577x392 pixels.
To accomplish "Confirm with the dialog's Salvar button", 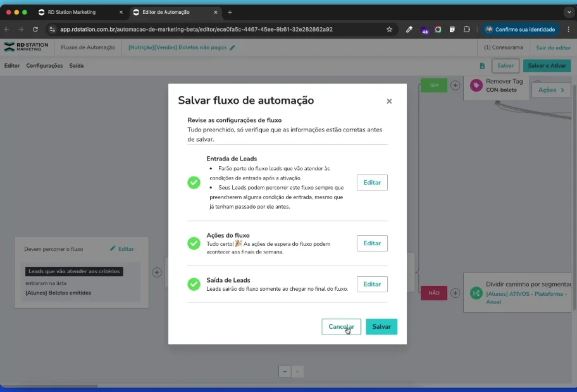I will click(x=382, y=326).
